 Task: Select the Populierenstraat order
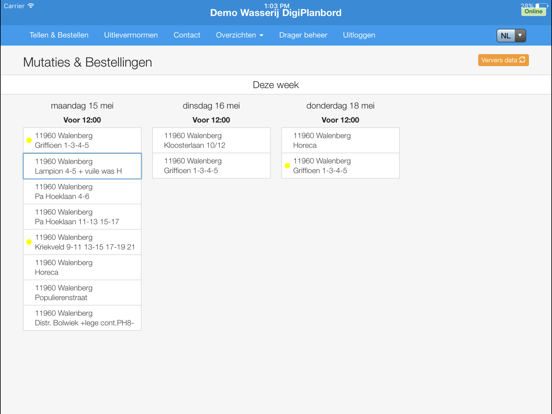(82, 293)
